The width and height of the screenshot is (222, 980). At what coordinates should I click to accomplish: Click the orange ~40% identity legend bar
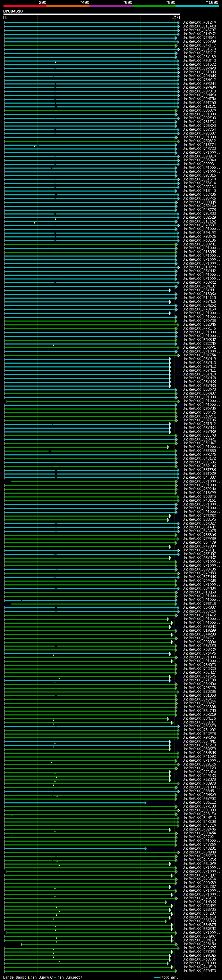68,6
